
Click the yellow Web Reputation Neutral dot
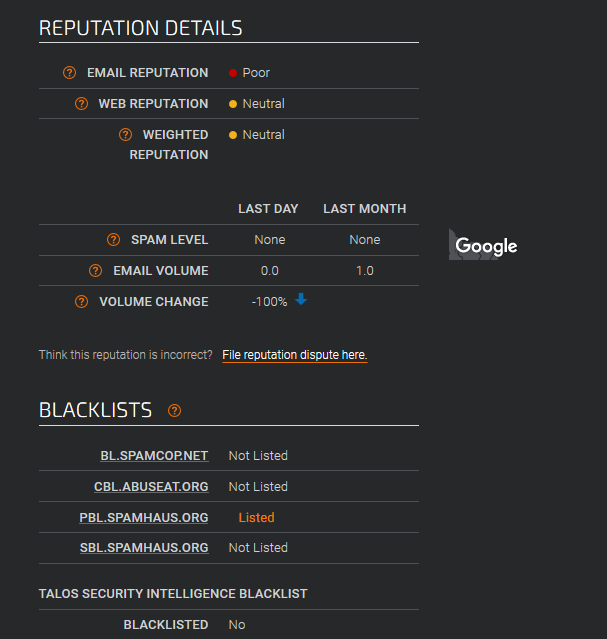(233, 104)
